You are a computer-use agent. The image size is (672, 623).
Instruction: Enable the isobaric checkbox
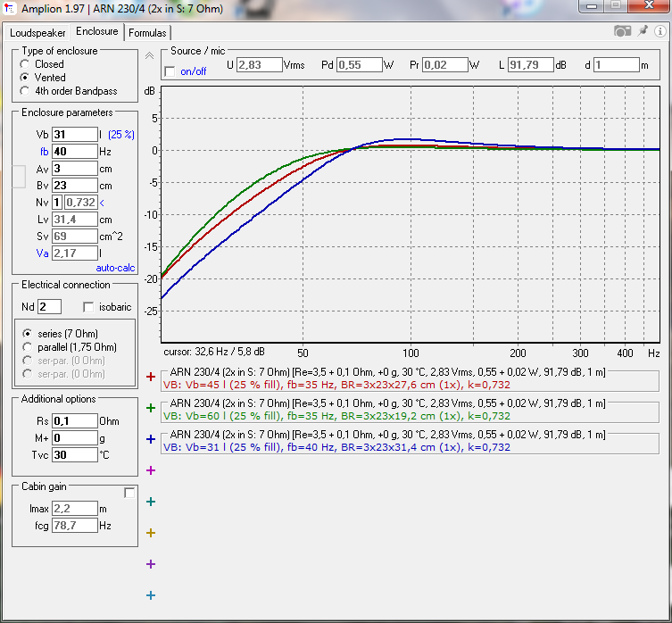88,307
